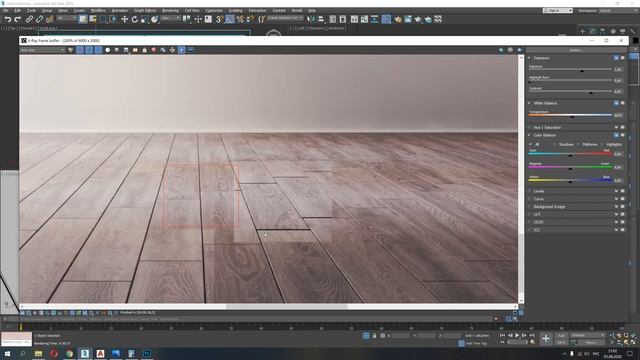The width and height of the screenshot is (640, 360).
Task: Expand the Background Image section
Action: (x=529, y=207)
